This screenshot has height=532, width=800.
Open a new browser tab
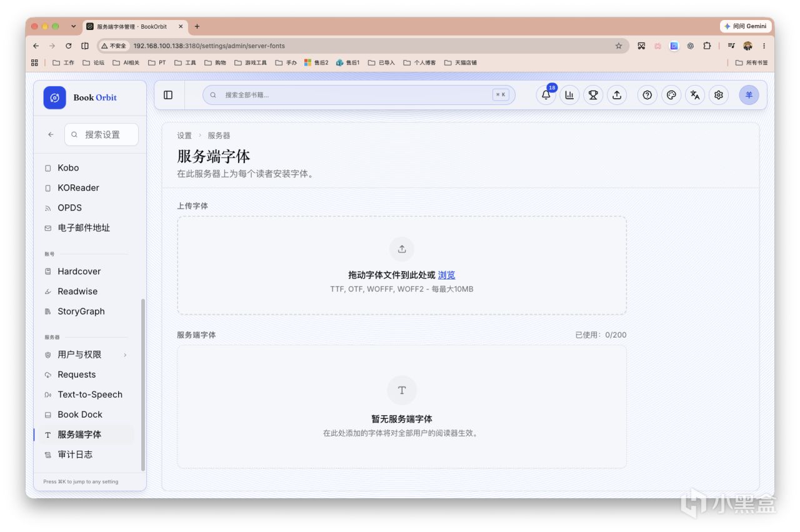click(197, 26)
